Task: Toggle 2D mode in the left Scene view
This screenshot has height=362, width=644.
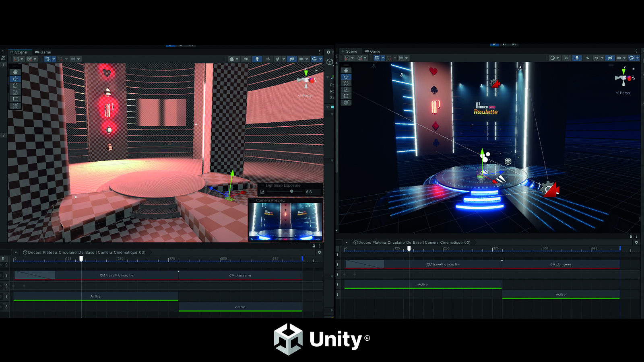Action: point(246,59)
